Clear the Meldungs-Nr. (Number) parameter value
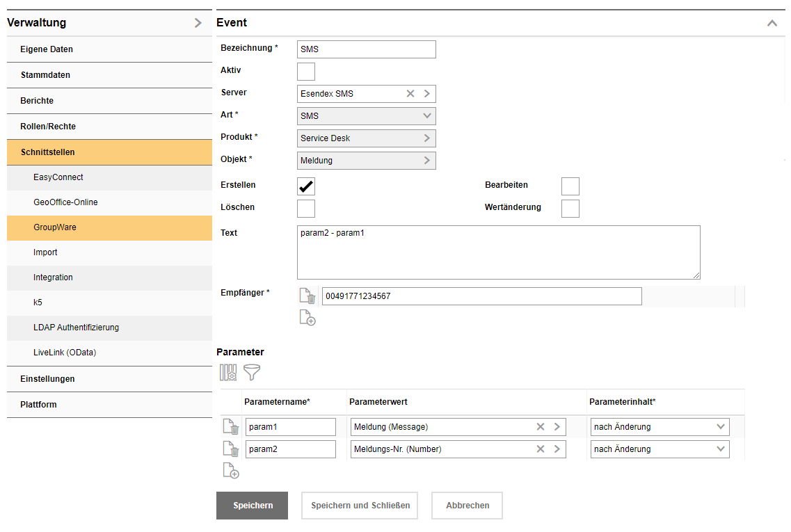The width and height of the screenshot is (791, 532). [541, 449]
